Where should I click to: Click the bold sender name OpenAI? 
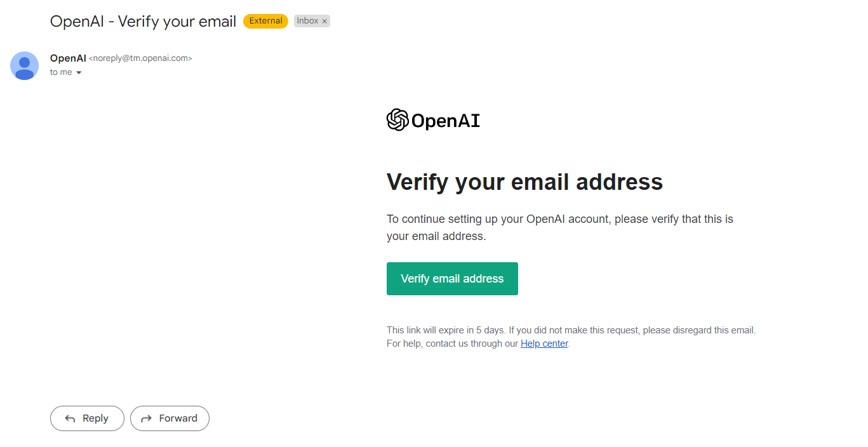[68, 58]
